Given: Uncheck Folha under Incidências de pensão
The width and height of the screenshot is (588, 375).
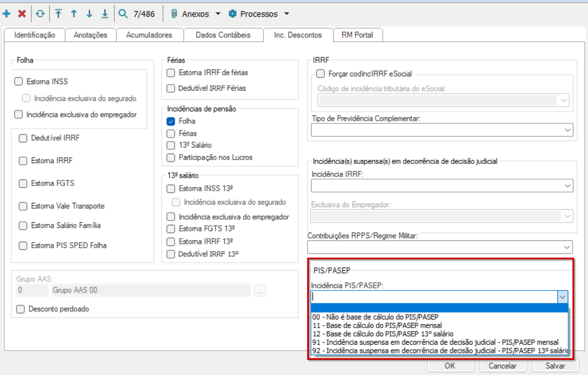Looking at the screenshot, I should [x=171, y=121].
